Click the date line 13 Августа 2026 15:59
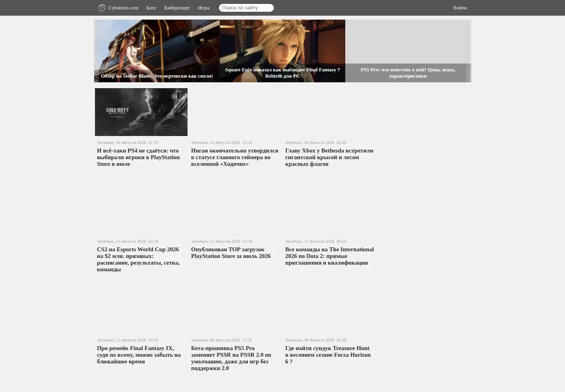The height and width of the screenshot is (392, 565). click(222, 241)
